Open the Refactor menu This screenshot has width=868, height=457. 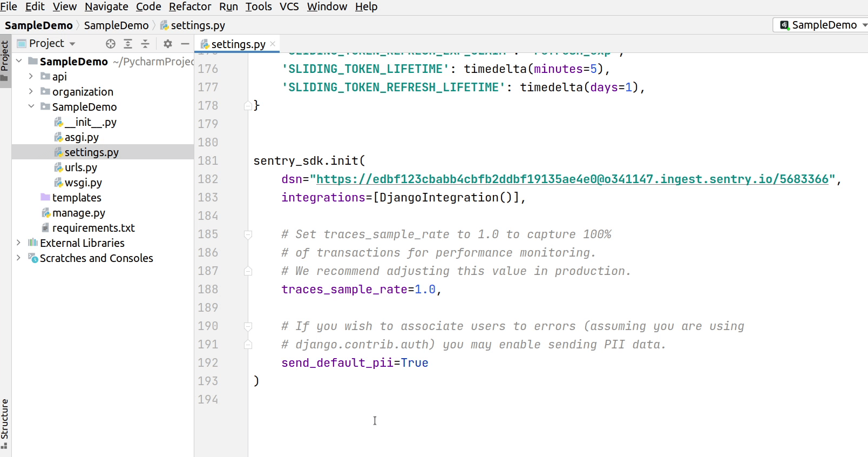190,6
